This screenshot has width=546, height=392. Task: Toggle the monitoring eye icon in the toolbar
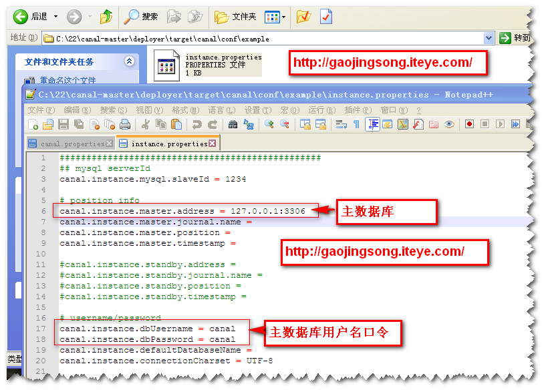pos(449,124)
